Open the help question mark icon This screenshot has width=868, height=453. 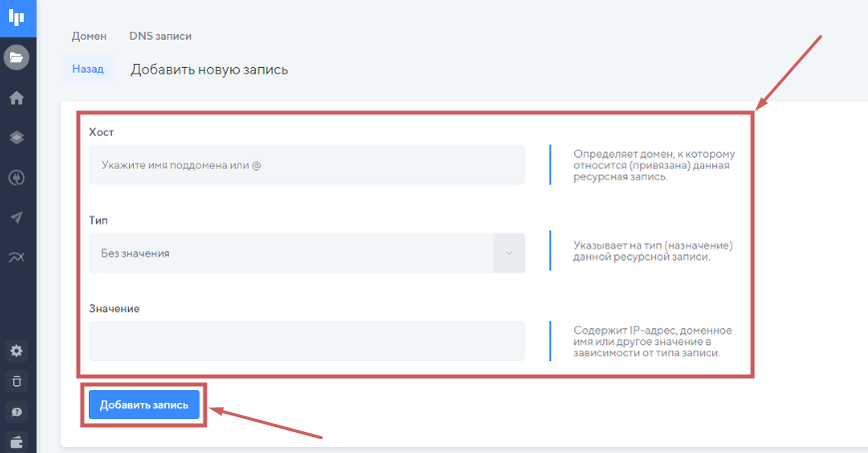click(x=17, y=411)
